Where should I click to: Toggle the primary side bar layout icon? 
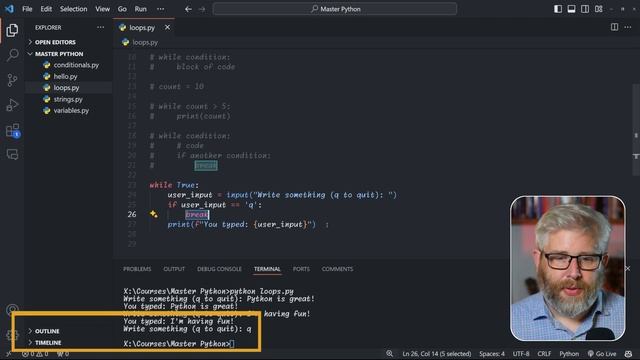coord(558,9)
